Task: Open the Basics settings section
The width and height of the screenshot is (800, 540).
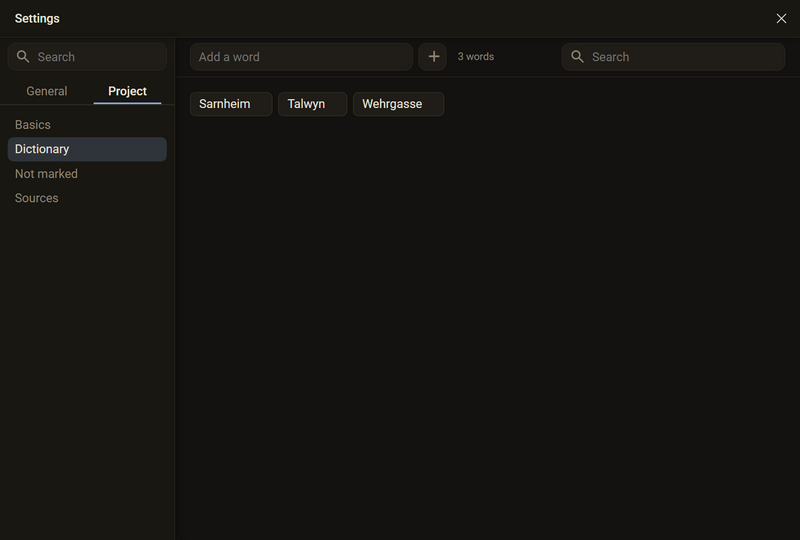Action: click(87, 125)
